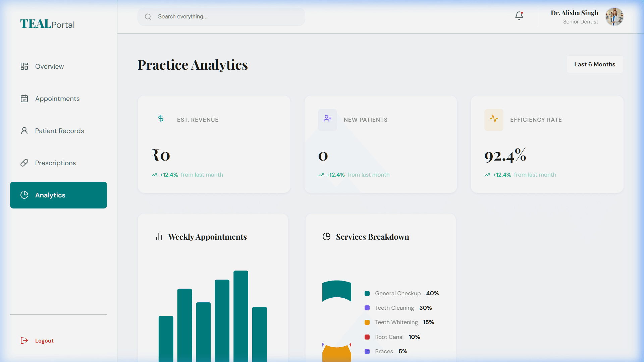Click the Braces 5% label
644x362 pixels.
click(x=391, y=351)
